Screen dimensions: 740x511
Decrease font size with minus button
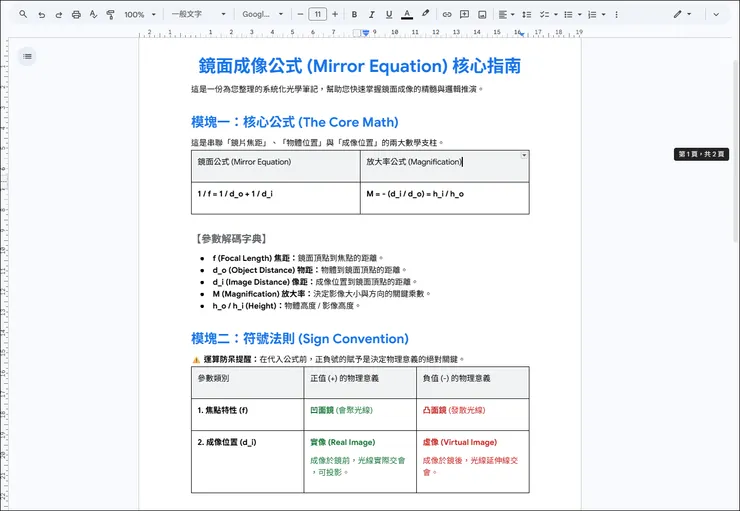300,14
